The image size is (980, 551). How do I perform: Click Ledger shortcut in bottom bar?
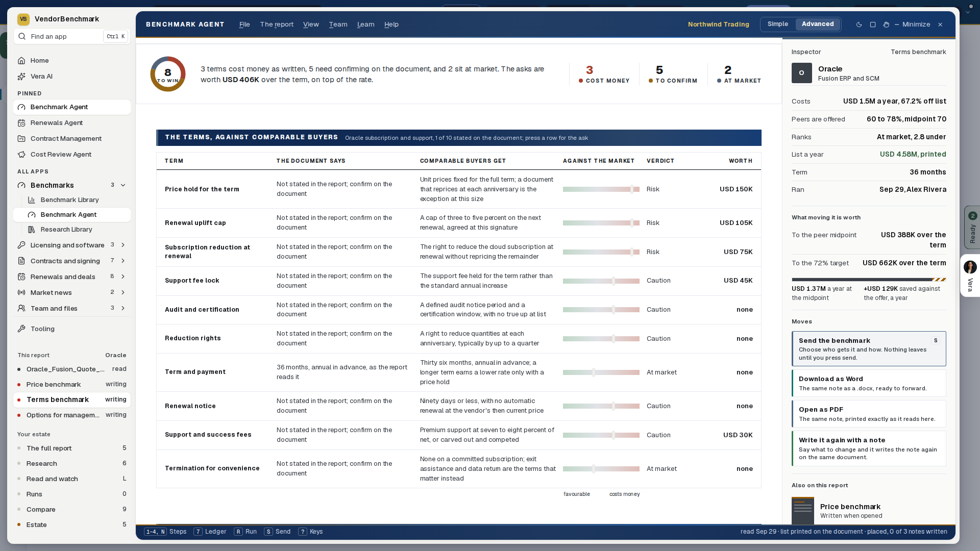click(x=210, y=532)
